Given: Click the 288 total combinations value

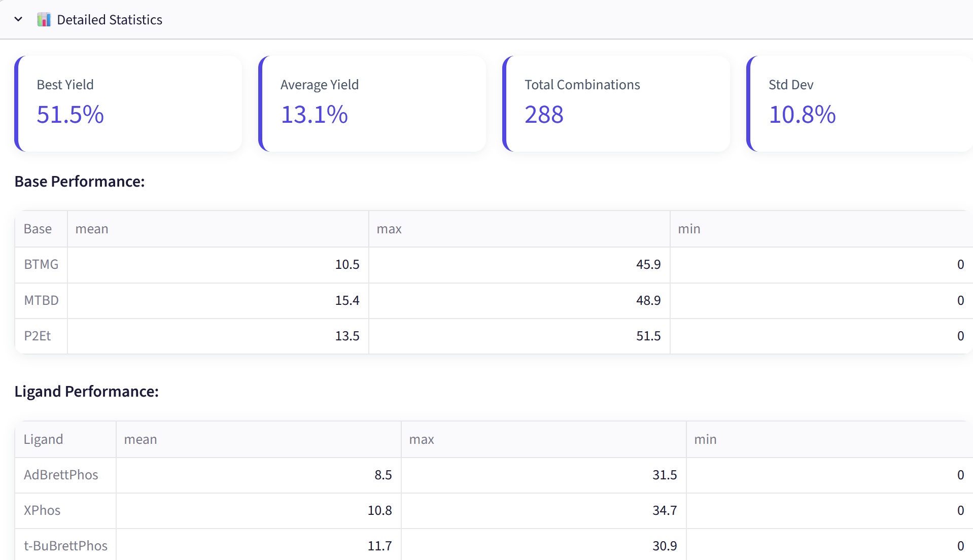Looking at the screenshot, I should click(544, 115).
